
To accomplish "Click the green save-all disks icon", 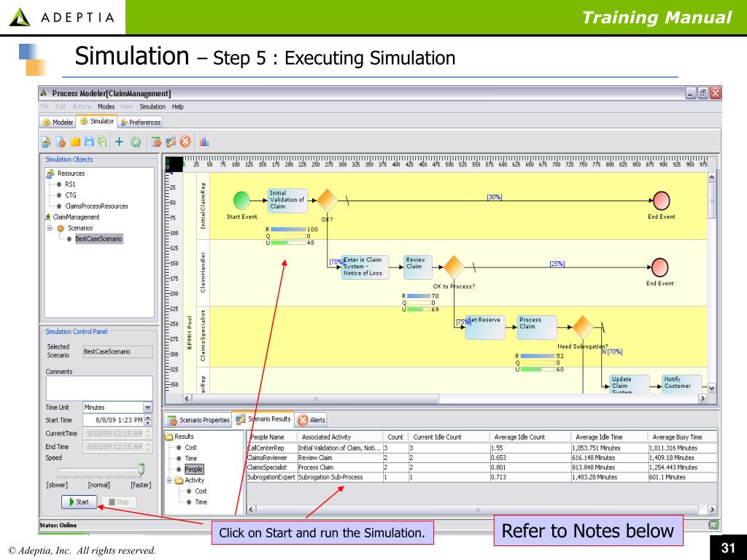I will (x=102, y=141).
